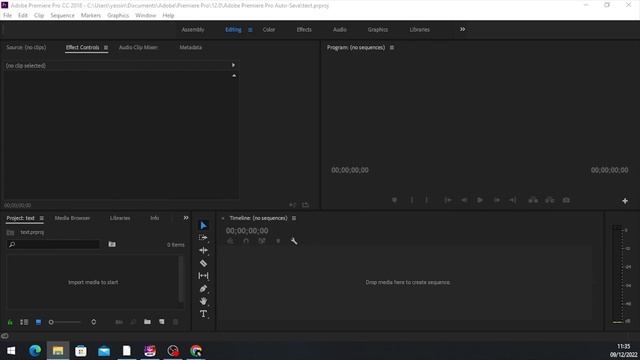Select the Pen tool

203,289
